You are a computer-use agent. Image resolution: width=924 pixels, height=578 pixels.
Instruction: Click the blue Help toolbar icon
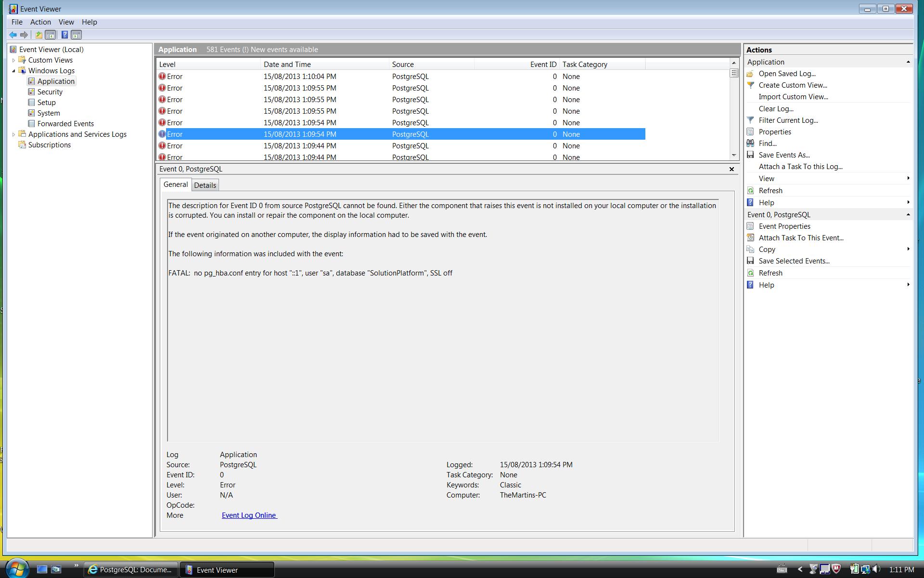64,35
